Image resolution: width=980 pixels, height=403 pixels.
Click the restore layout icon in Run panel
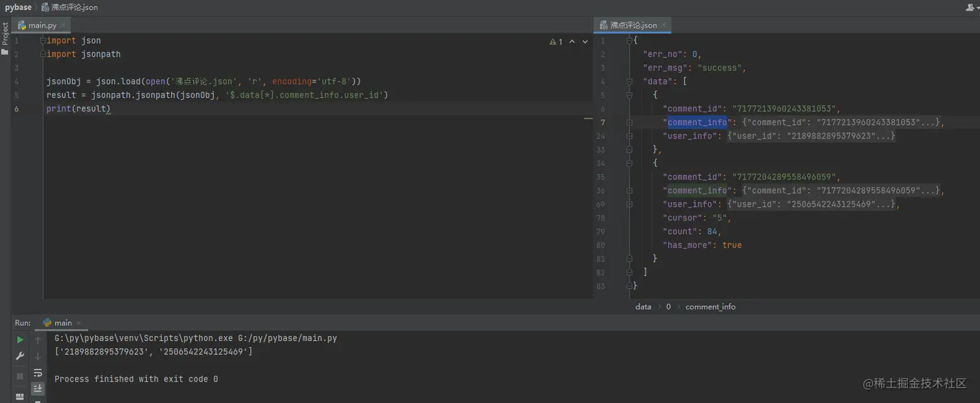pos(20,397)
